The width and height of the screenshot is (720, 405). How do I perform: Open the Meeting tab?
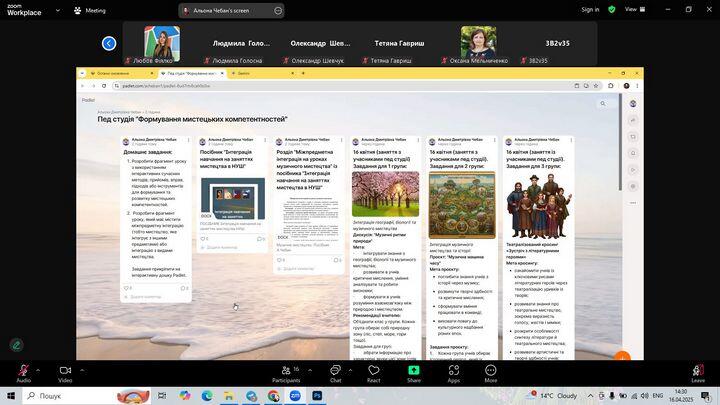coord(90,10)
